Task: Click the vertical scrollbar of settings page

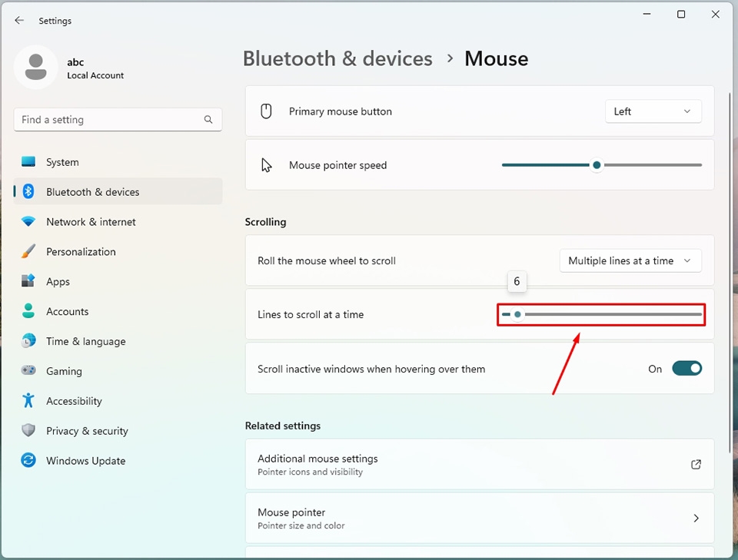Action: [x=730, y=273]
